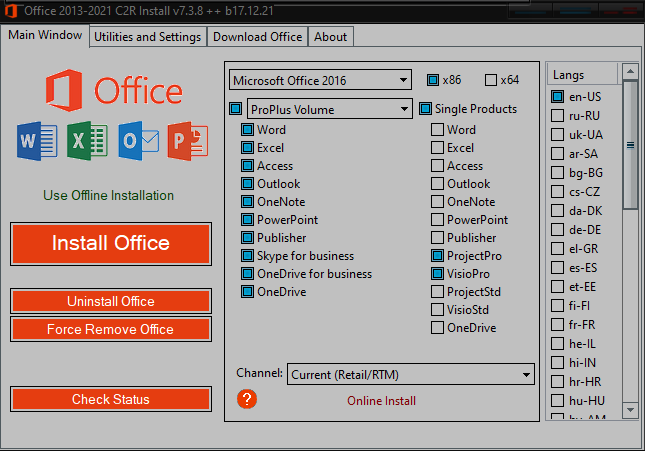Uncheck Word in ProPlus list
This screenshot has width=645, height=451.
(247, 130)
